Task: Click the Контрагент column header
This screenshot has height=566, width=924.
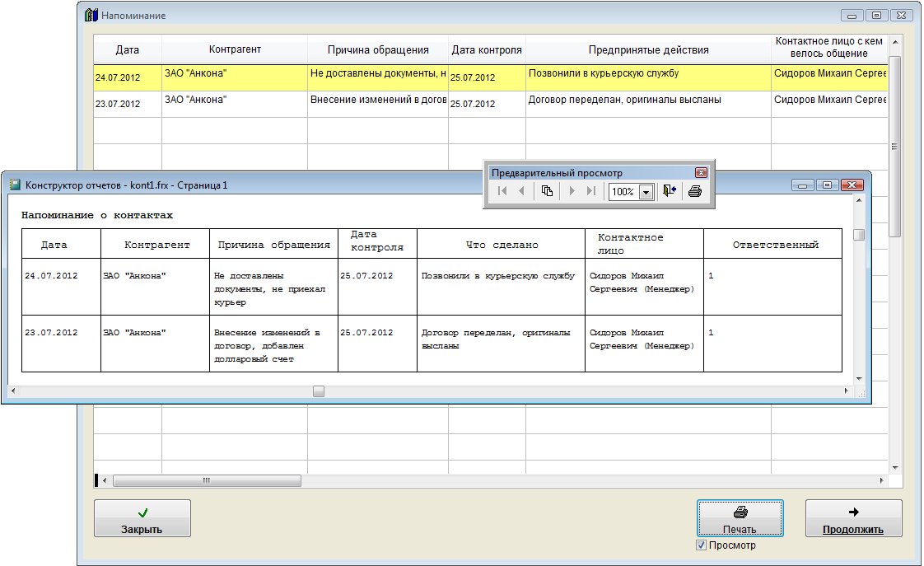Action: [235, 49]
